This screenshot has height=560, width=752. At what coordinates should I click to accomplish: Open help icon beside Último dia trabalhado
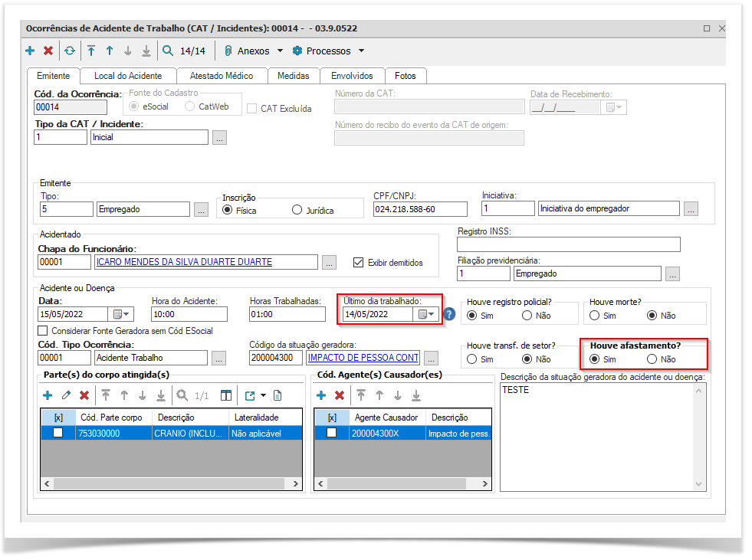[449, 314]
